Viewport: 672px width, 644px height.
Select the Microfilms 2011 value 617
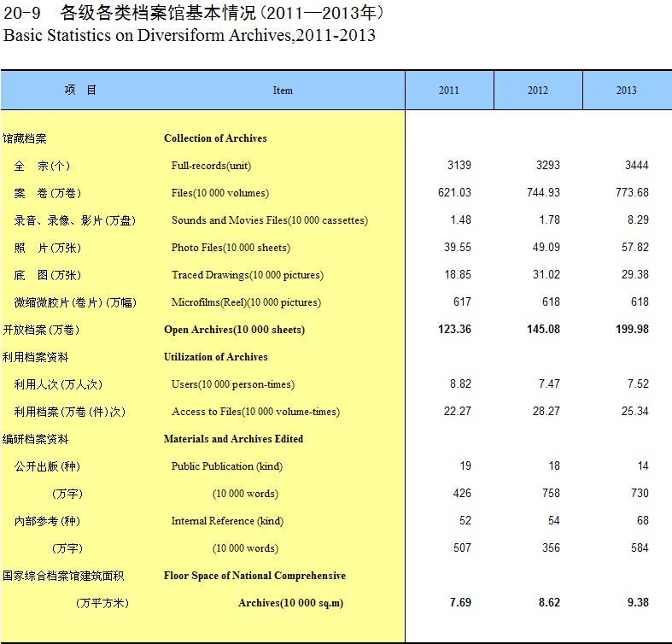(461, 302)
